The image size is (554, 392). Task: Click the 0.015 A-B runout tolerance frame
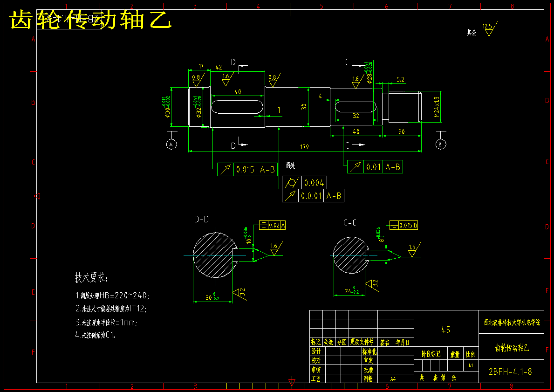[x=247, y=170]
